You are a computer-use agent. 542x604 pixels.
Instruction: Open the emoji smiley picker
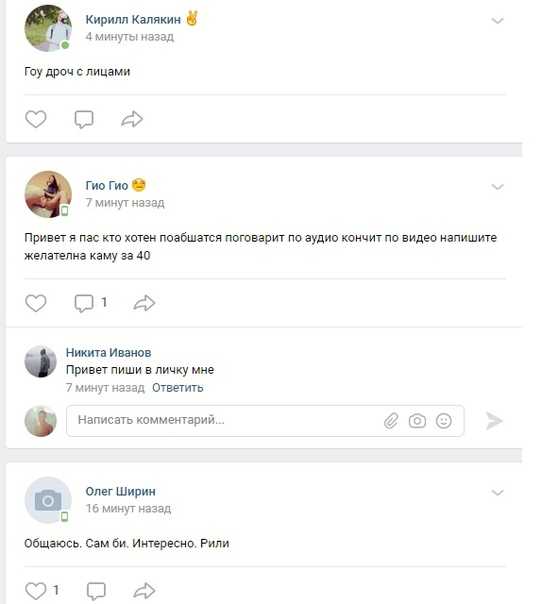click(x=444, y=421)
